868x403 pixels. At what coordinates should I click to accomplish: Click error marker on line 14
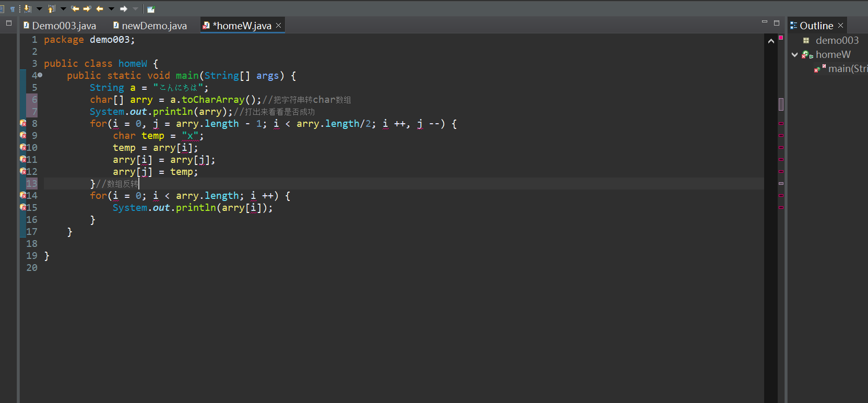[x=23, y=195]
